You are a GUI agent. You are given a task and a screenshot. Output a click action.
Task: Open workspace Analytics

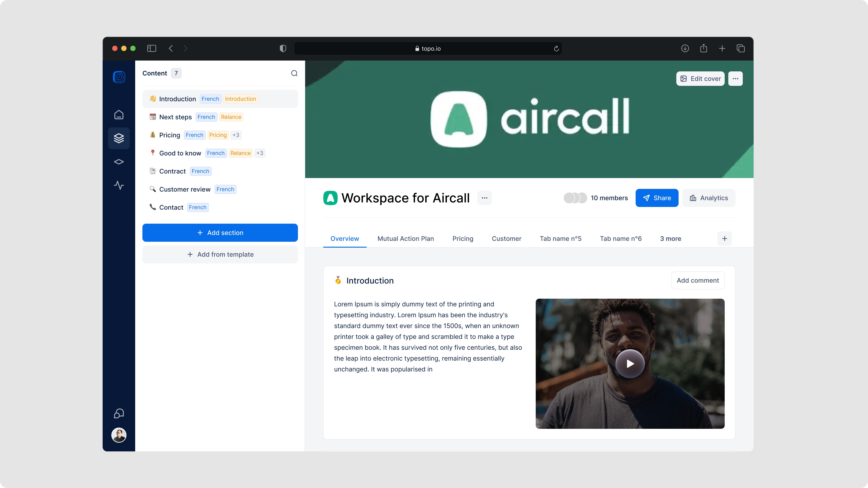click(709, 198)
